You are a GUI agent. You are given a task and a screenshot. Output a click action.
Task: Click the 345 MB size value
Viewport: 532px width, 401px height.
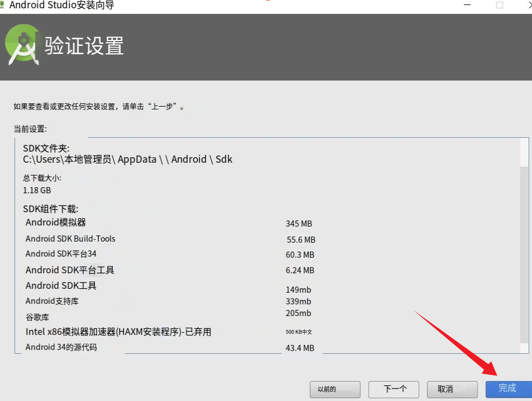click(x=299, y=224)
